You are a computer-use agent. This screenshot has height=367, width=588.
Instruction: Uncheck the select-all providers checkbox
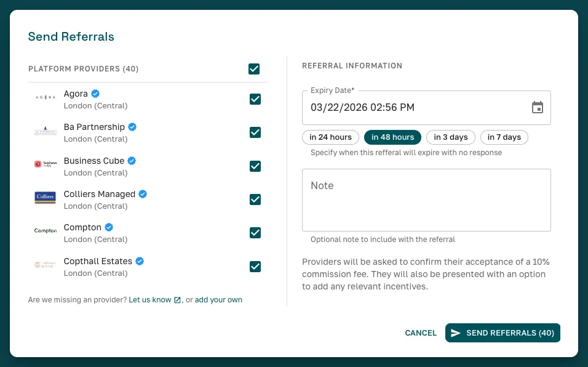pos(254,69)
